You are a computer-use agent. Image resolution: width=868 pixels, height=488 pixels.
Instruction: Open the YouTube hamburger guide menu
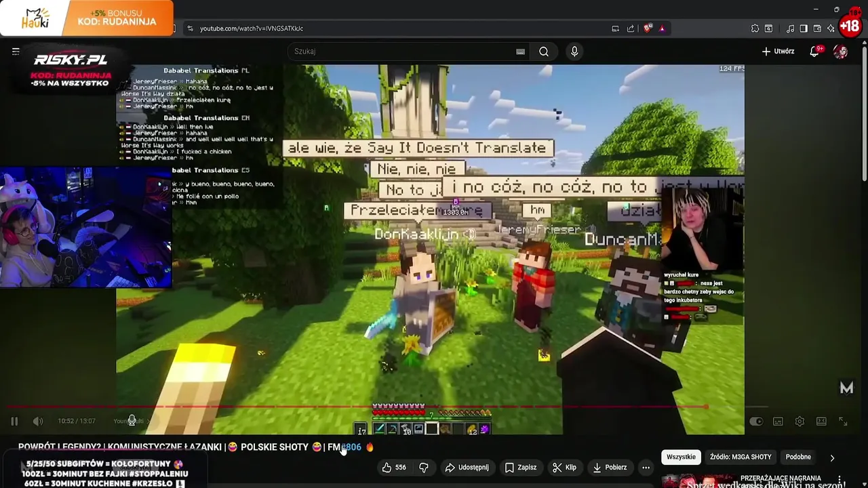coord(16,52)
